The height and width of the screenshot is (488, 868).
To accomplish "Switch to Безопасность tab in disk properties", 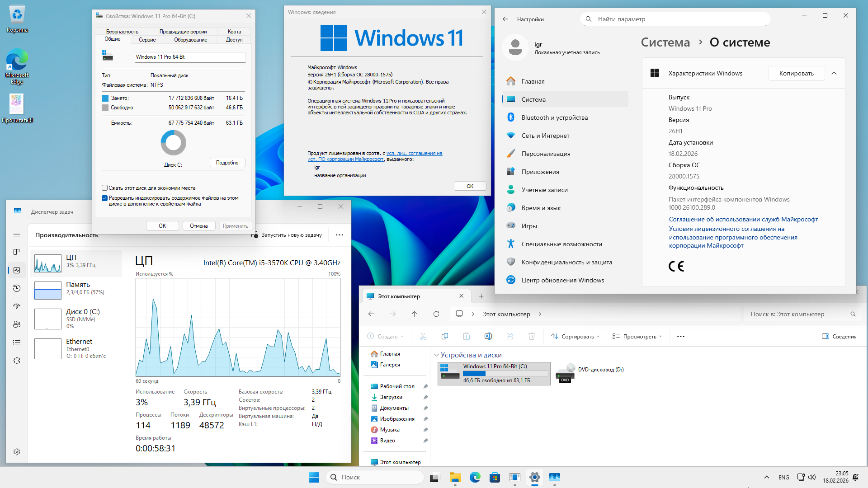I will (x=122, y=32).
